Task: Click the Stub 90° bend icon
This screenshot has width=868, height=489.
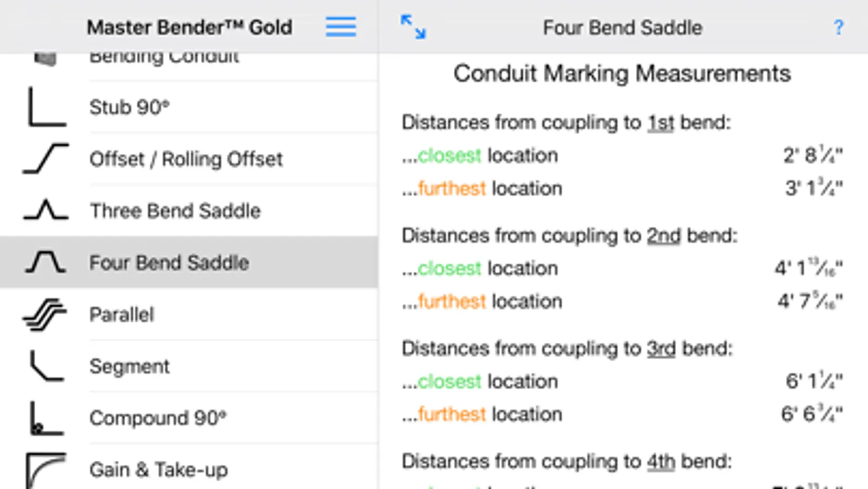Action: (46, 107)
